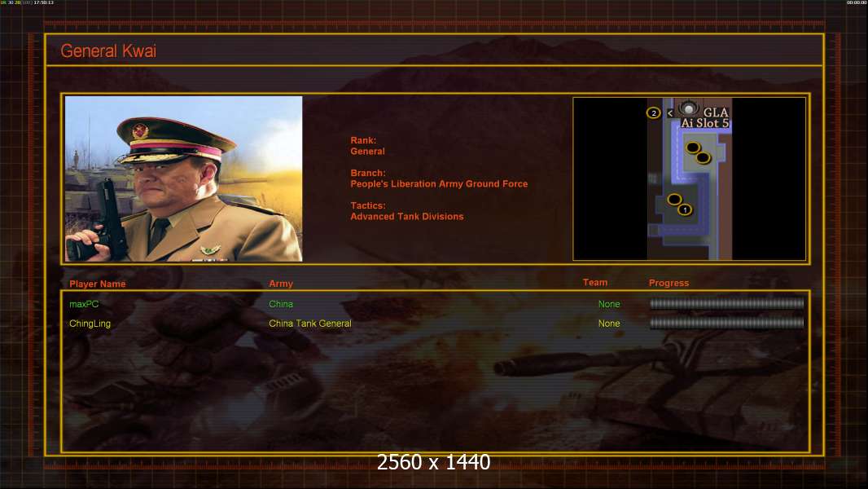Click the team value None for ChingLing
This screenshot has width=868, height=489.
609,324
